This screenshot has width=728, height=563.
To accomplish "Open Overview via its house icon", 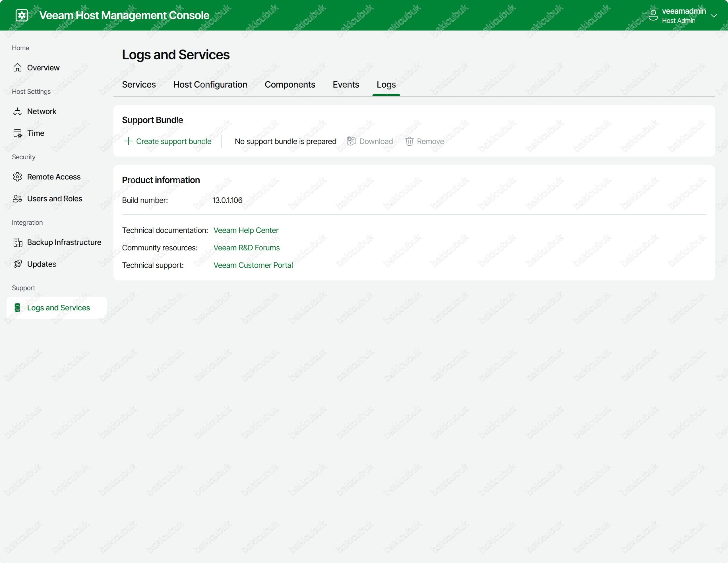I will 17,68.
